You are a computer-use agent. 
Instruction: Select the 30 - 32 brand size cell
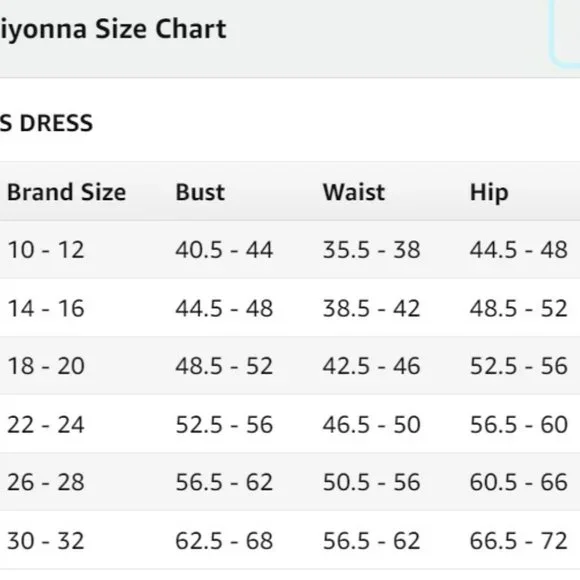[x=46, y=540]
